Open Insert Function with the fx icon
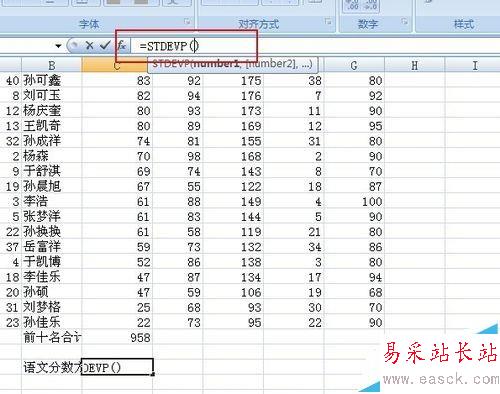 [122, 45]
